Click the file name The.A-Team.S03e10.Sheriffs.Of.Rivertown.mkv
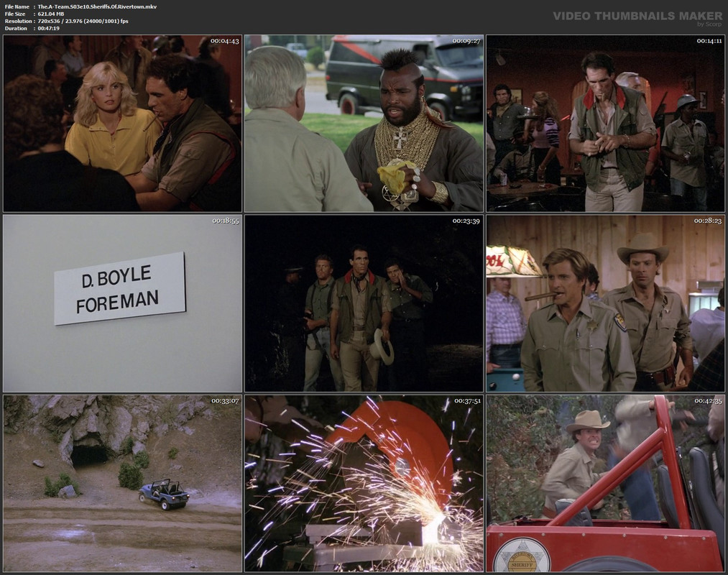 point(97,6)
